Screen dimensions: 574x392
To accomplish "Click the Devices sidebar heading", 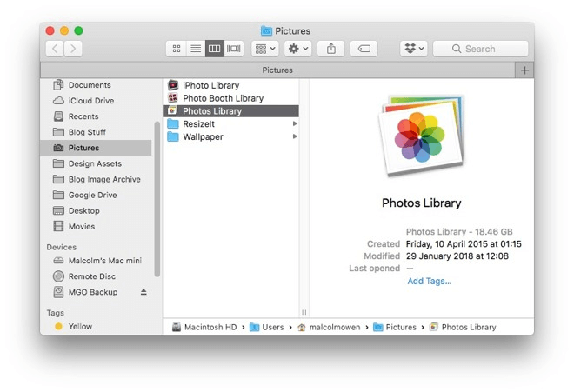I will tap(62, 247).
